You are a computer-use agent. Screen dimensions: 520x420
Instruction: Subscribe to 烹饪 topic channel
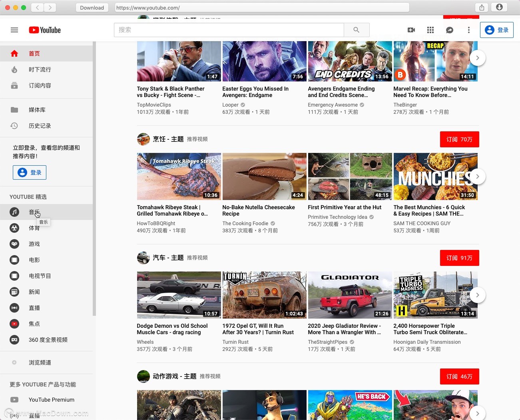pyautogui.click(x=459, y=139)
